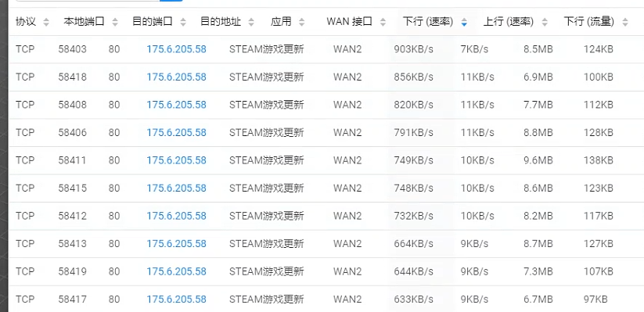Click the 820KB/s download rate value
644x312 pixels.
point(413,105)
